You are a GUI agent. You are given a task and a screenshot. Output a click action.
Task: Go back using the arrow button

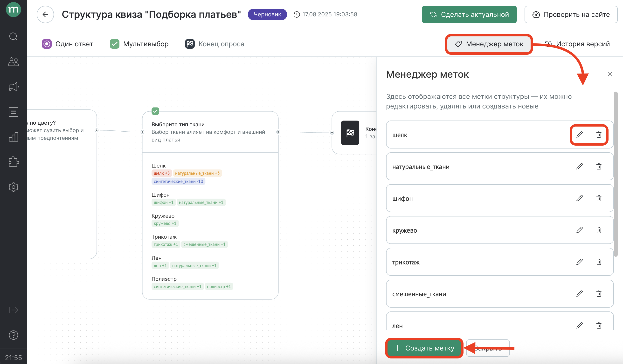(x=45, y=14)
